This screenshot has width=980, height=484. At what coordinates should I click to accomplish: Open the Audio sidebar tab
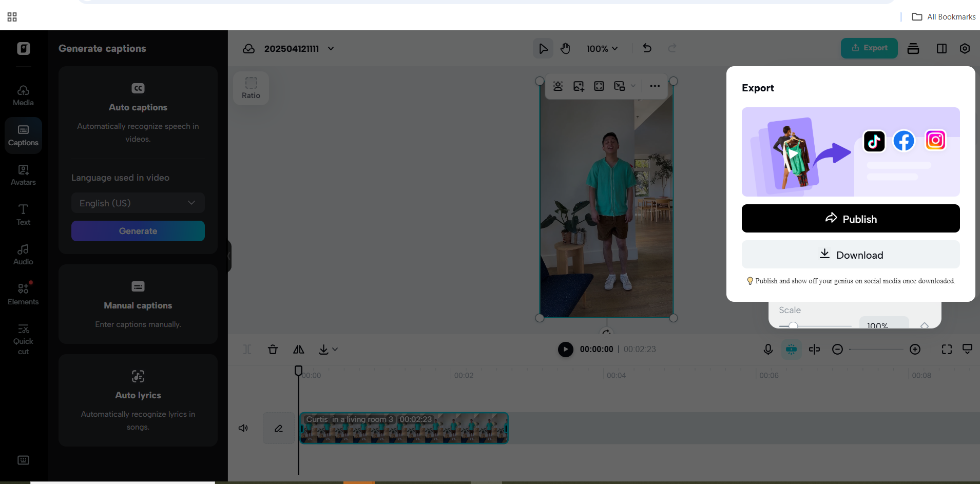(x=23, y=255)
